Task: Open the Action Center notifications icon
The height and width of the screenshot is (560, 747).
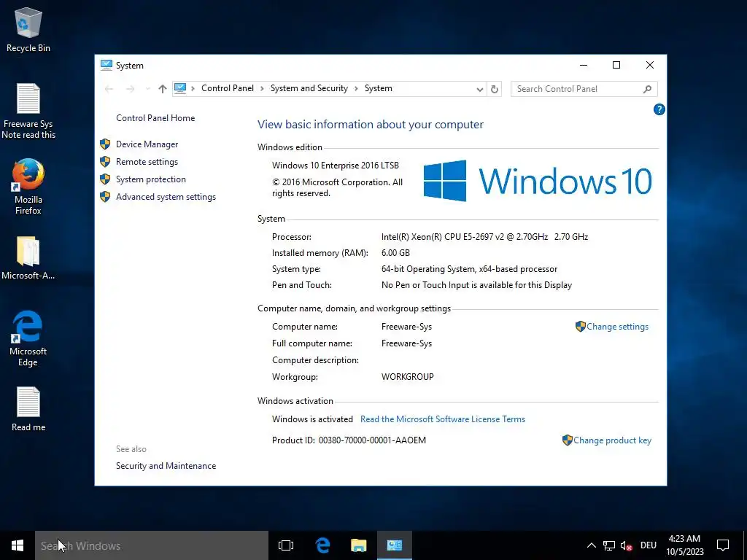Action: pos(723,545)
